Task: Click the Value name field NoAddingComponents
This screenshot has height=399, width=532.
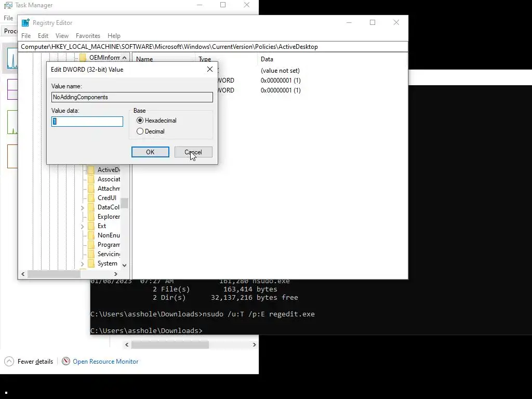Action: pos(132,97)
